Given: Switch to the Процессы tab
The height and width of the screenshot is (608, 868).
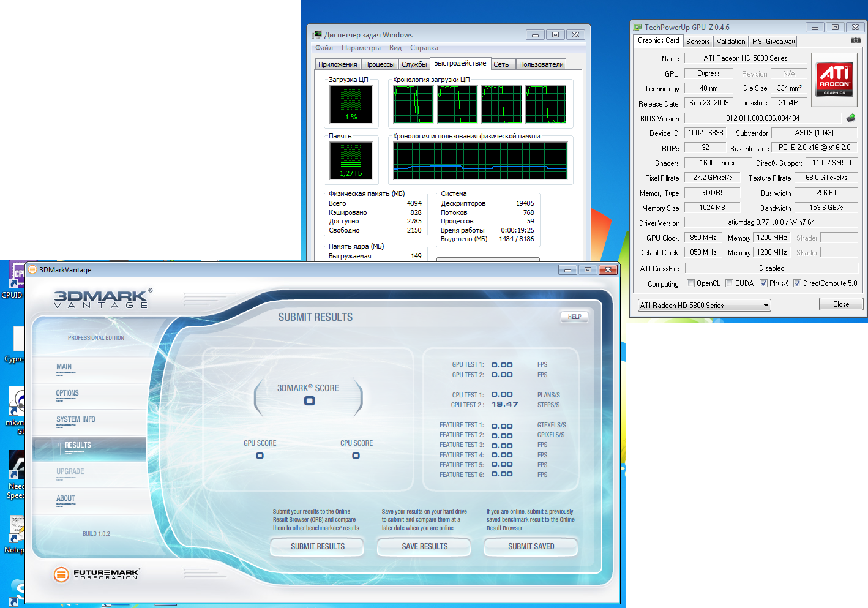Looking at the screenshot, I should (x=380, y=64).
